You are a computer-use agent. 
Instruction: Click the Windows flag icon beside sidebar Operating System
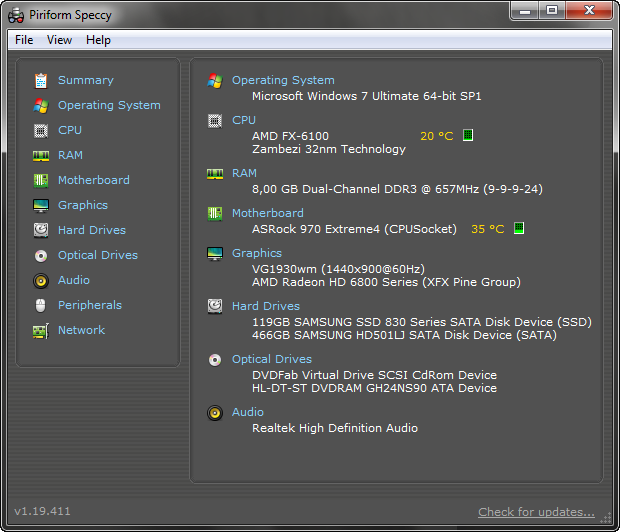(41, 106)
